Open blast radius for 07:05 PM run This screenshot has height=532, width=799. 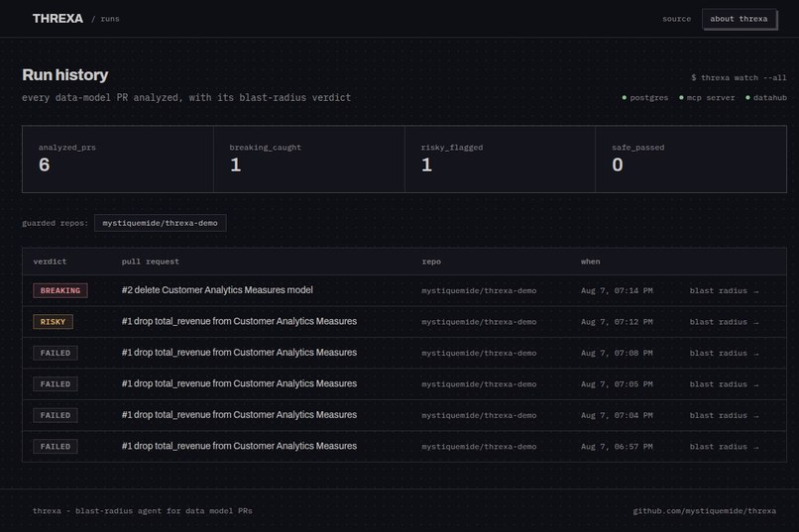click(x=724, y=384)
